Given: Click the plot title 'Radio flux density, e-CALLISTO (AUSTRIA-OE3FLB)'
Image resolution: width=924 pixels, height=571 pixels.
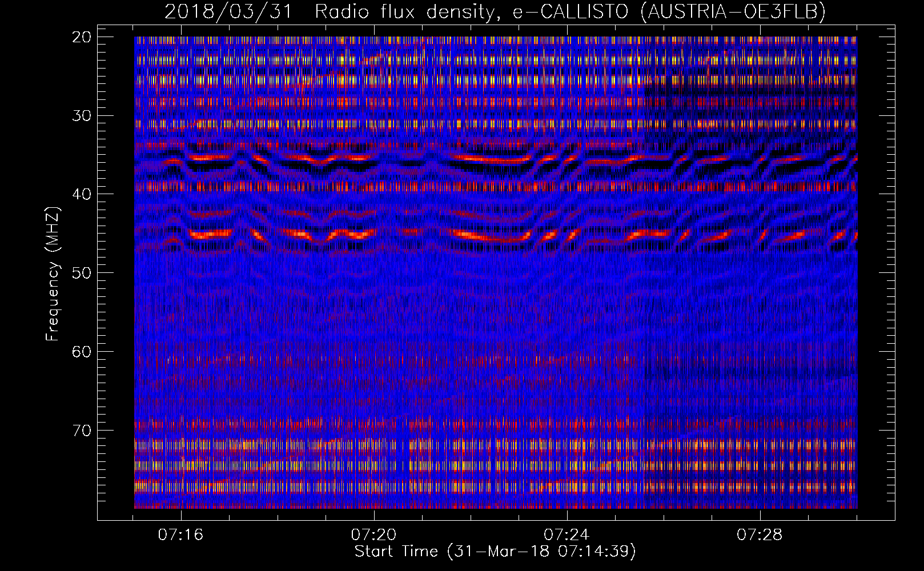Looking at the screenshot, I should coord(570,12).
